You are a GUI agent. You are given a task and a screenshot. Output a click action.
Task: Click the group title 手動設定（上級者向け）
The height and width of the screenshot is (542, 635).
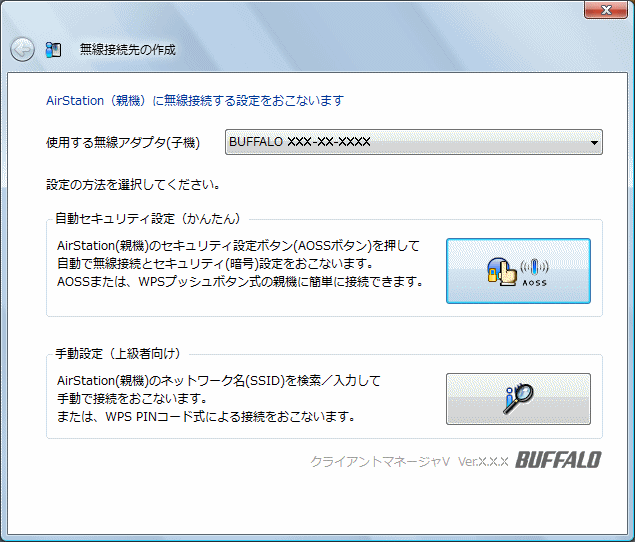118,354
